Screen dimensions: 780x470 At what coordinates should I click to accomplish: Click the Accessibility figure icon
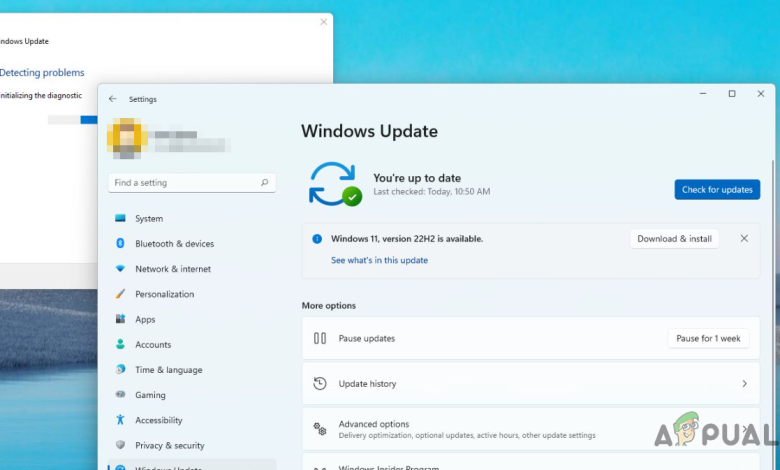click(x=120, y=420)
